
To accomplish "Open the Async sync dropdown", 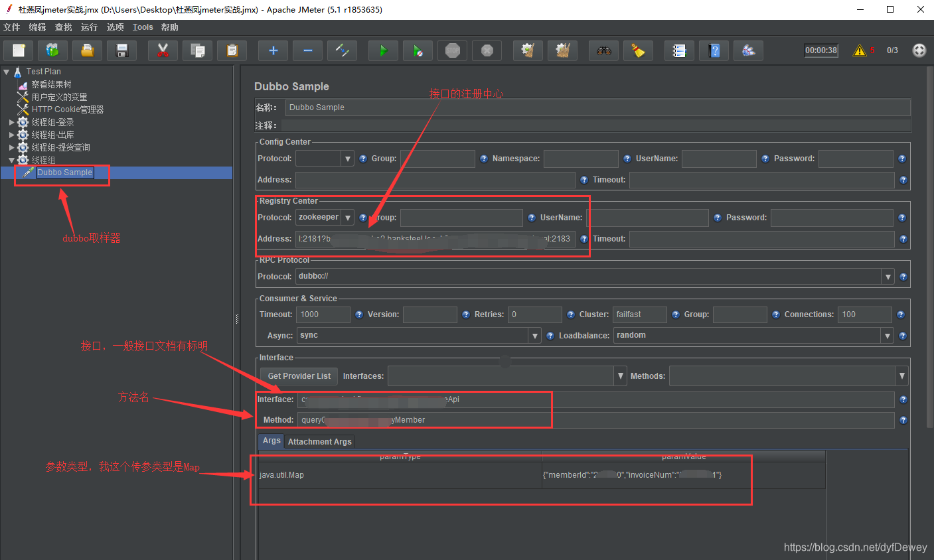I will [535, 336].
